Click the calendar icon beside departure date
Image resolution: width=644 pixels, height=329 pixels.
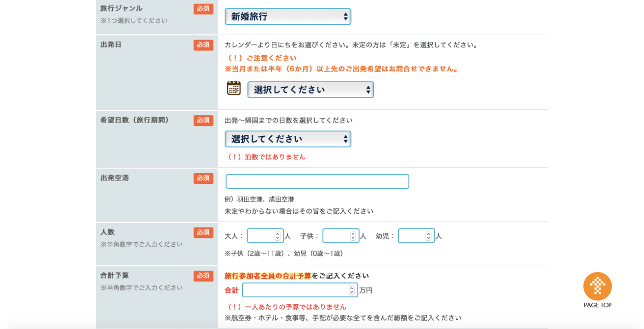coord(234,88)
